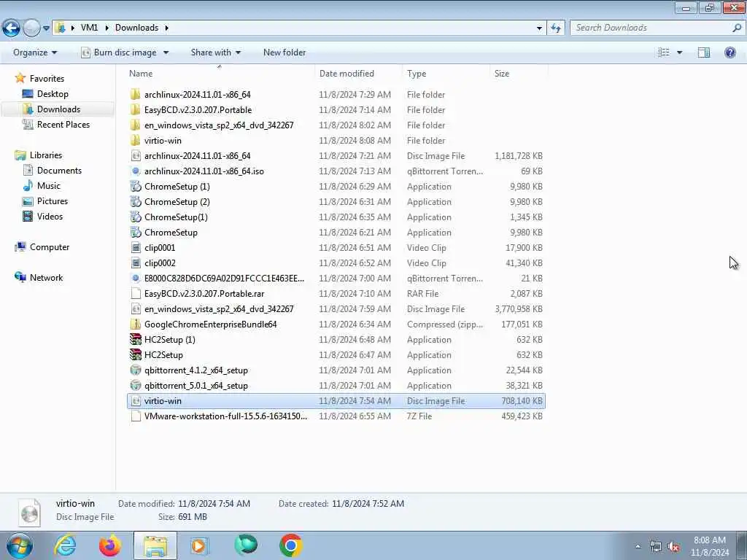Toggle the preview pane icon
The height and width of the screenshot is (560, 747).
tap(704, 52)
